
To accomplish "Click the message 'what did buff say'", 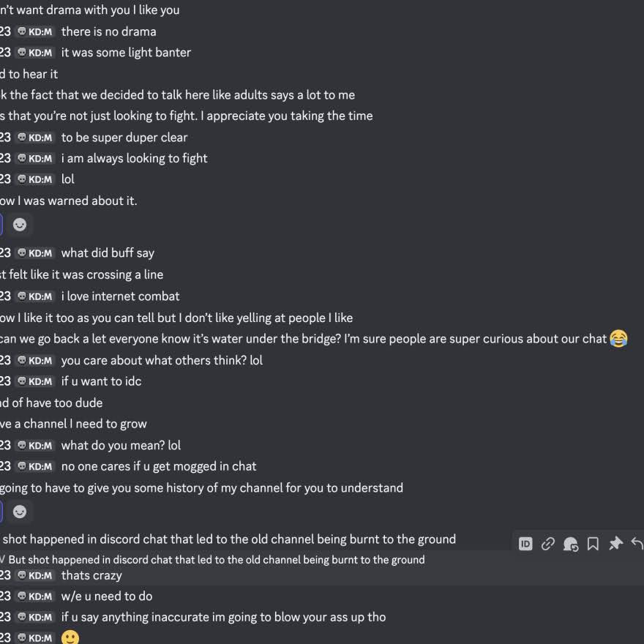I will click(x=108, y=253).
